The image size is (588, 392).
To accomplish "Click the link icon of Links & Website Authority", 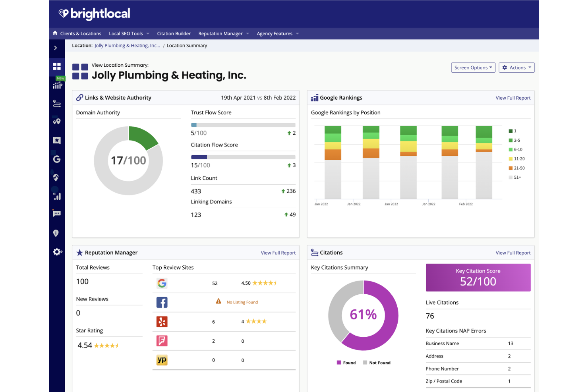I will coord(79,98).
